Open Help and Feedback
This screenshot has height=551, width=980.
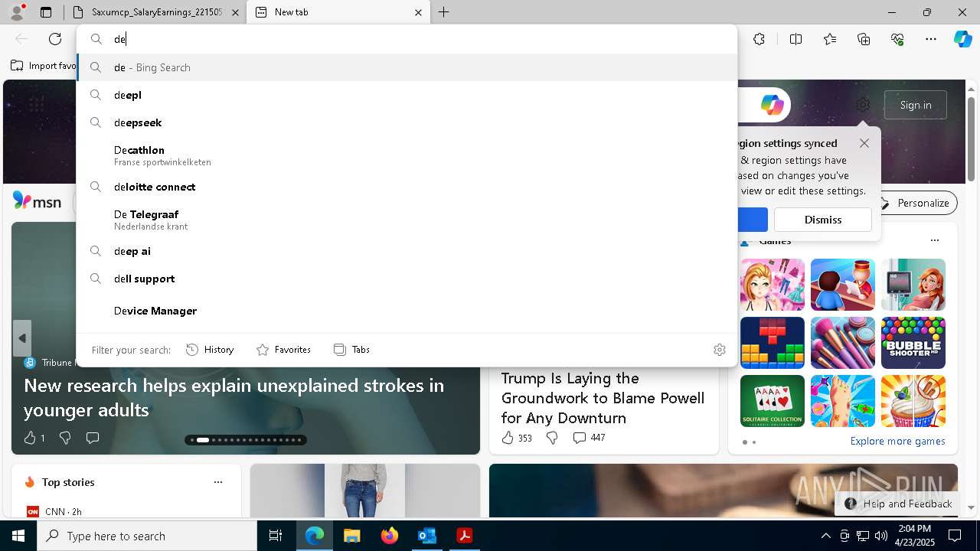tap(899, 504)
